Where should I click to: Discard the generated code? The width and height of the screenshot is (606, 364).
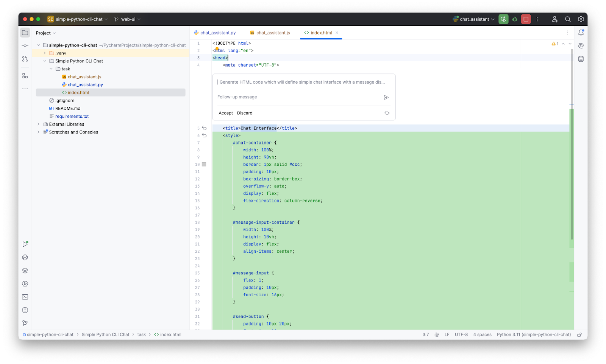[x=245, y=113]
